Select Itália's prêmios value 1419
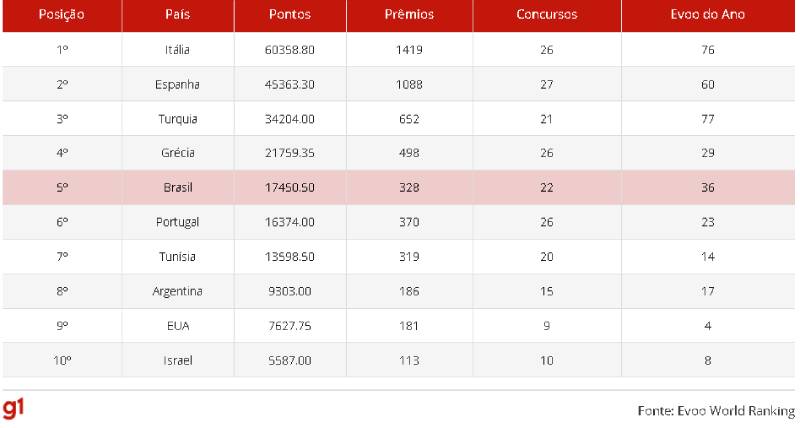800x428 pixels. point(409,50)
